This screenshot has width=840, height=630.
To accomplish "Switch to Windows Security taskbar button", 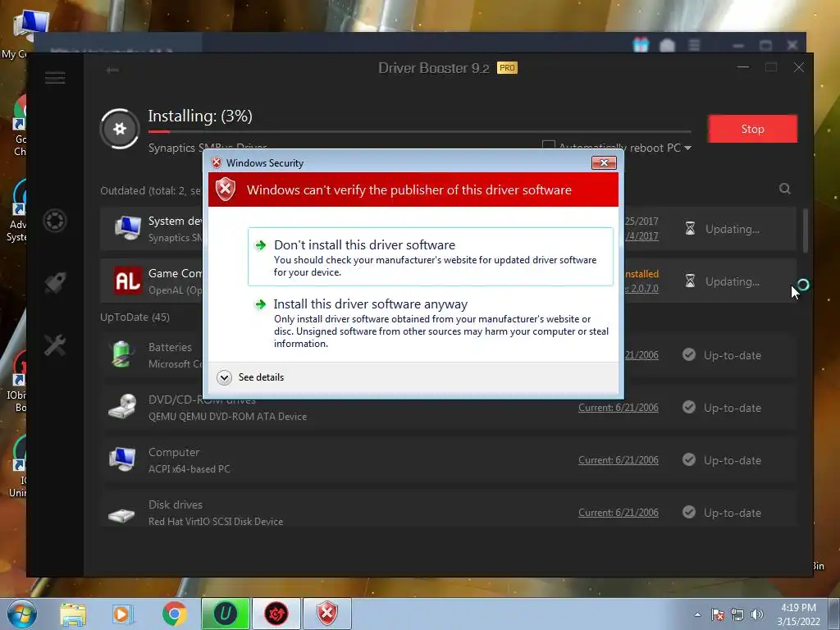I will (x=327, y=614).
